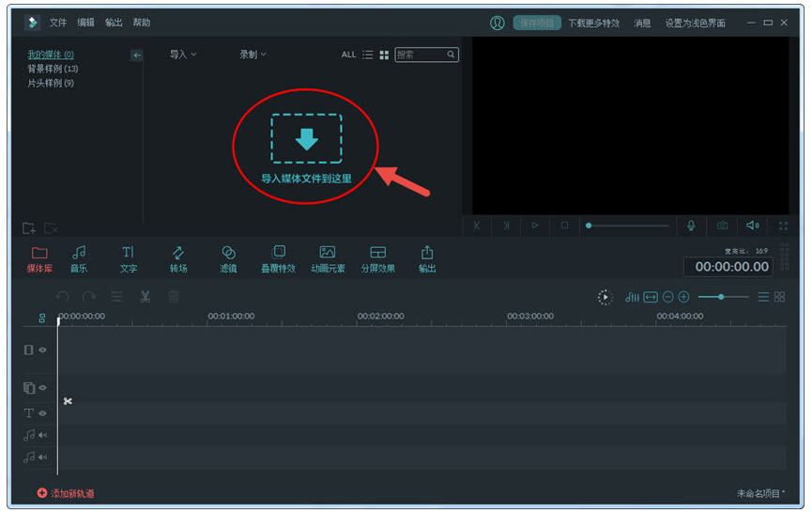Open the 消息 messages item
This screenshot has height=513, width=812.
coord(642,23)
